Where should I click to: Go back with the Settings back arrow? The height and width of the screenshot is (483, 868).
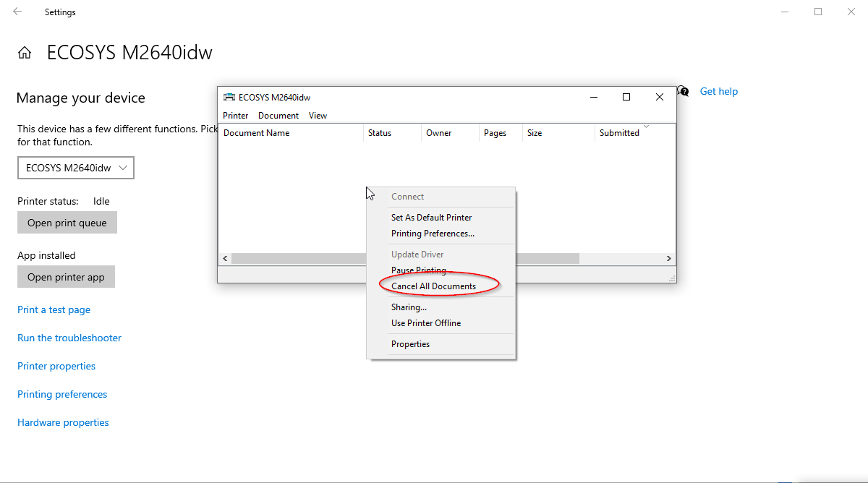[x=17, y=12]
